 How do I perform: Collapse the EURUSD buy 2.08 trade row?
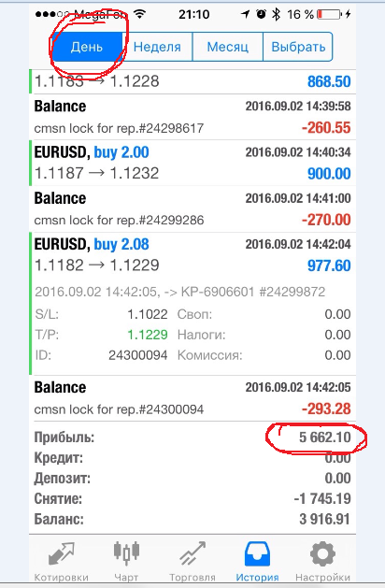click(192, 304)
